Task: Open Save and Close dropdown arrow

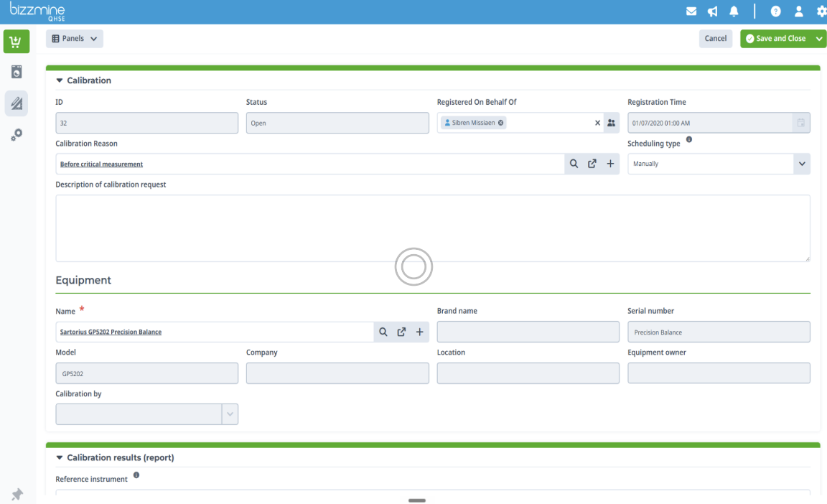Action: [x=819, y=39]
